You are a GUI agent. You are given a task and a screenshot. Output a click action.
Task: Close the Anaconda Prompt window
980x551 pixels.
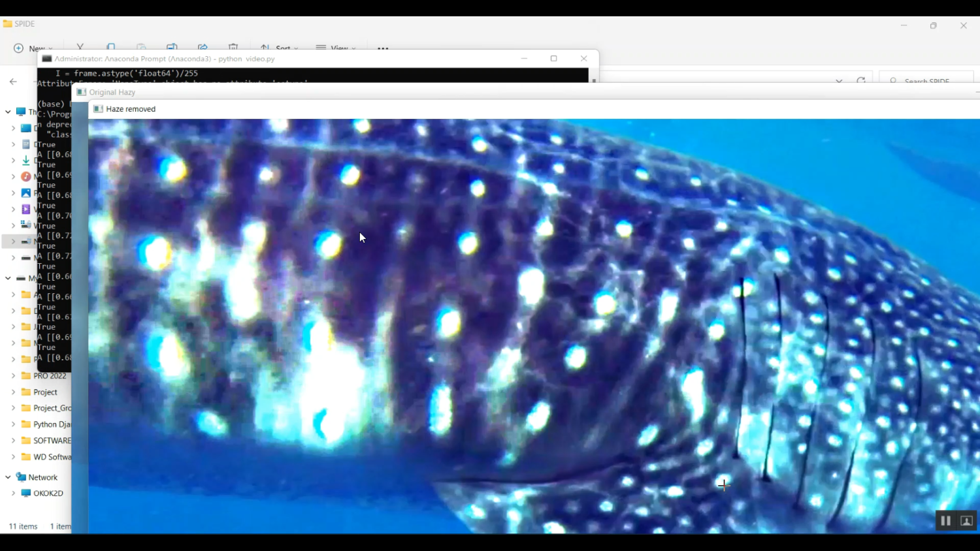(x=584, y=59)
